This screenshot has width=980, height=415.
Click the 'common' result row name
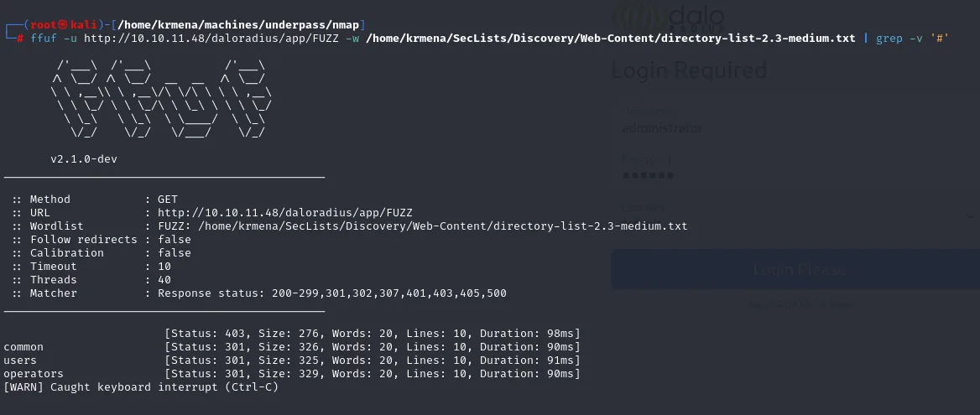click(23, 347)
